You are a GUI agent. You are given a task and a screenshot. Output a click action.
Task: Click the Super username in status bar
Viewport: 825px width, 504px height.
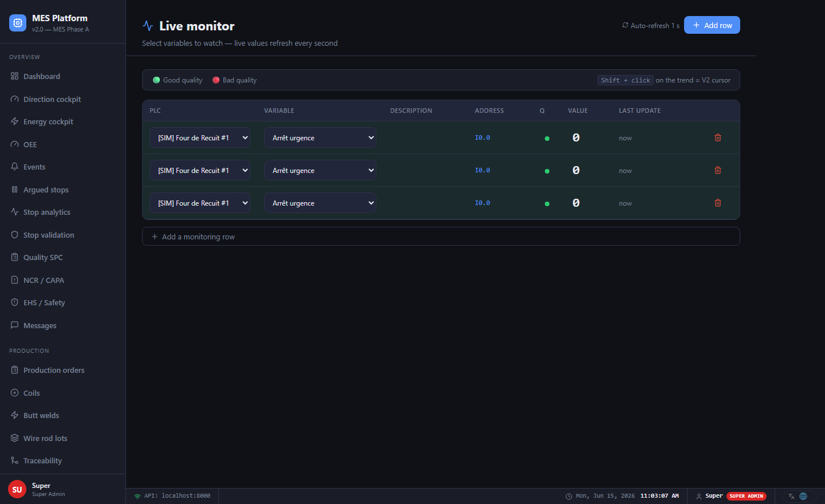pyautogui.click(x=714, y=496)
